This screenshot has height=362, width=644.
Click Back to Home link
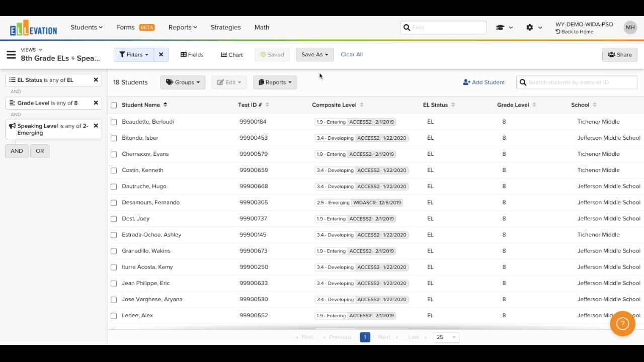575,32
